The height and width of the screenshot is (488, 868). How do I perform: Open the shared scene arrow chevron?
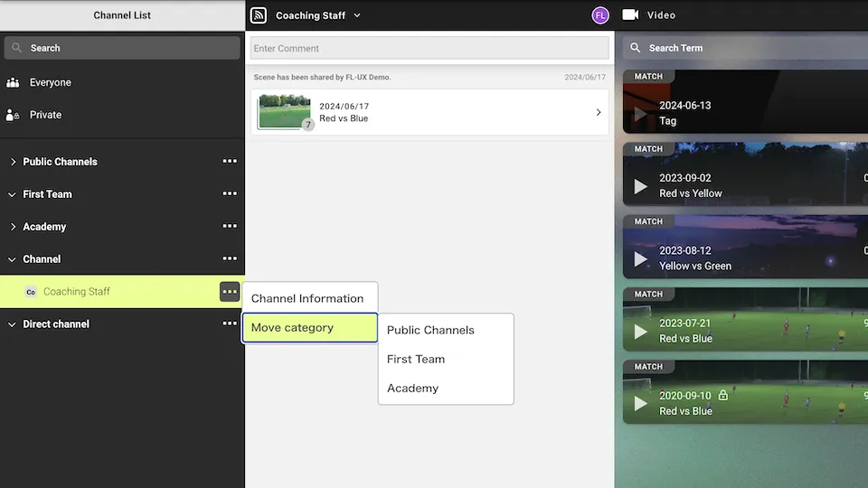pyautogui.click(x=599, y=112)
